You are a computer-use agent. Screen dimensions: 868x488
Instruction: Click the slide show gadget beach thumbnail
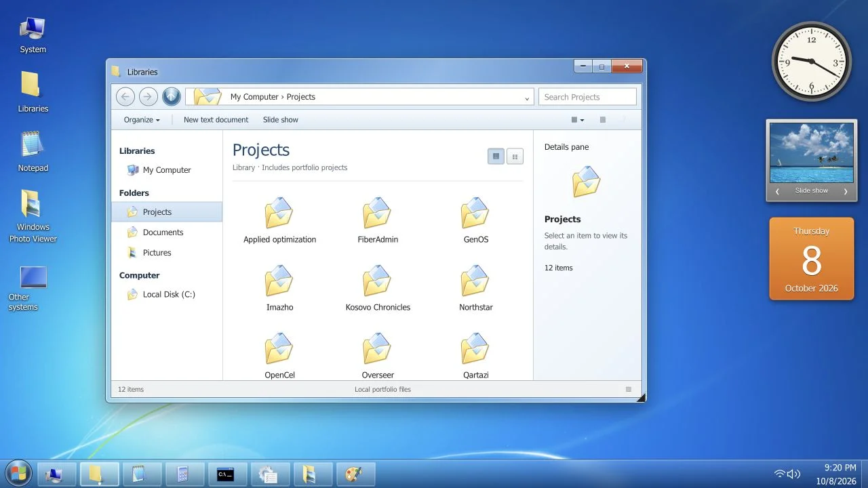[811, 152]
